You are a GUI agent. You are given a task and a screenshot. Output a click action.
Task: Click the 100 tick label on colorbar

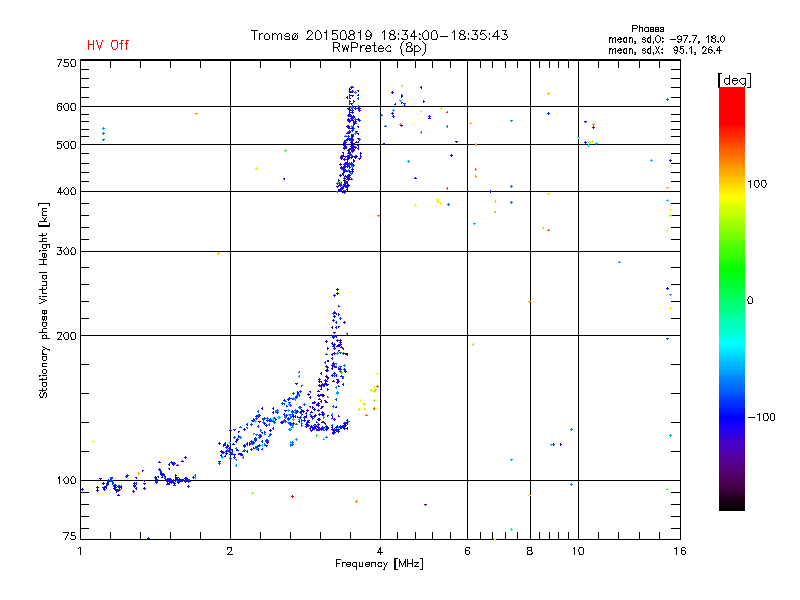[757, 184]
